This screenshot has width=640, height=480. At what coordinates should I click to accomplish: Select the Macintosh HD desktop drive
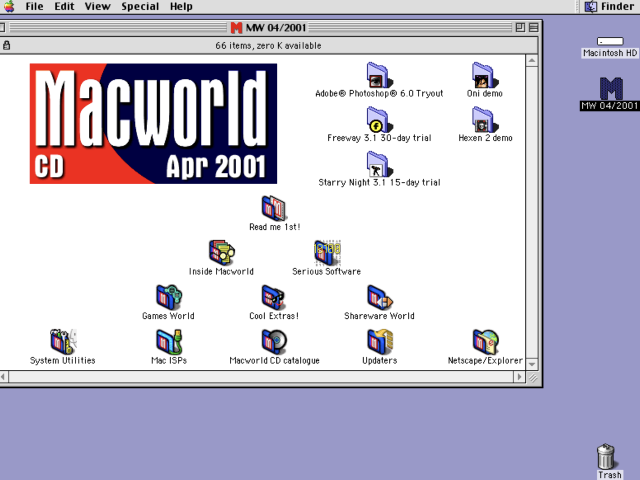click(610, 41)
